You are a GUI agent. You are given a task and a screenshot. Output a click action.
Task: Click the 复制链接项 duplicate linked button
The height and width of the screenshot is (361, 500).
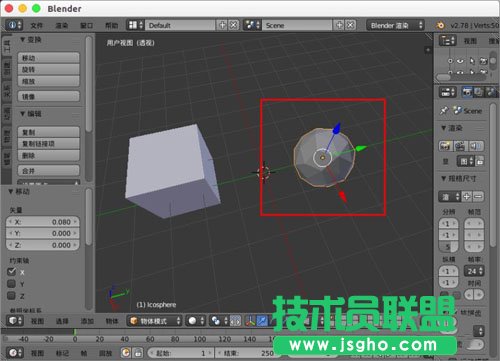(49, 144)
